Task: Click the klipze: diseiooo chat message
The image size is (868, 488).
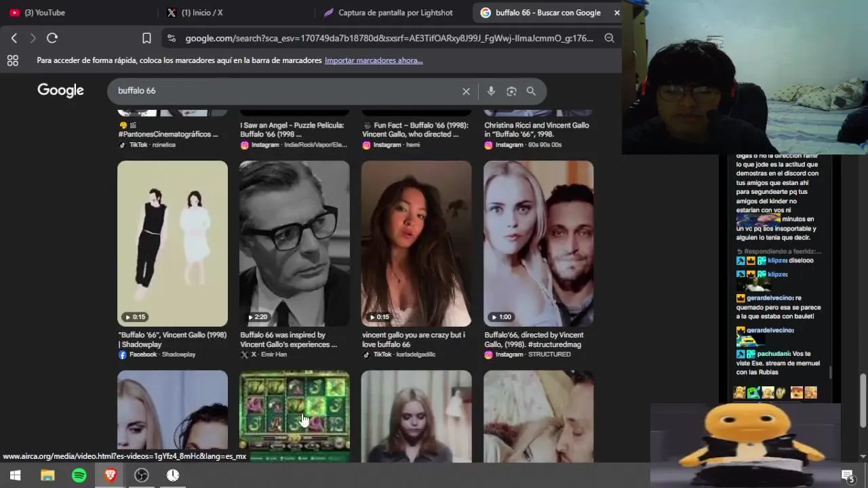Action: [x=775, y=260]
